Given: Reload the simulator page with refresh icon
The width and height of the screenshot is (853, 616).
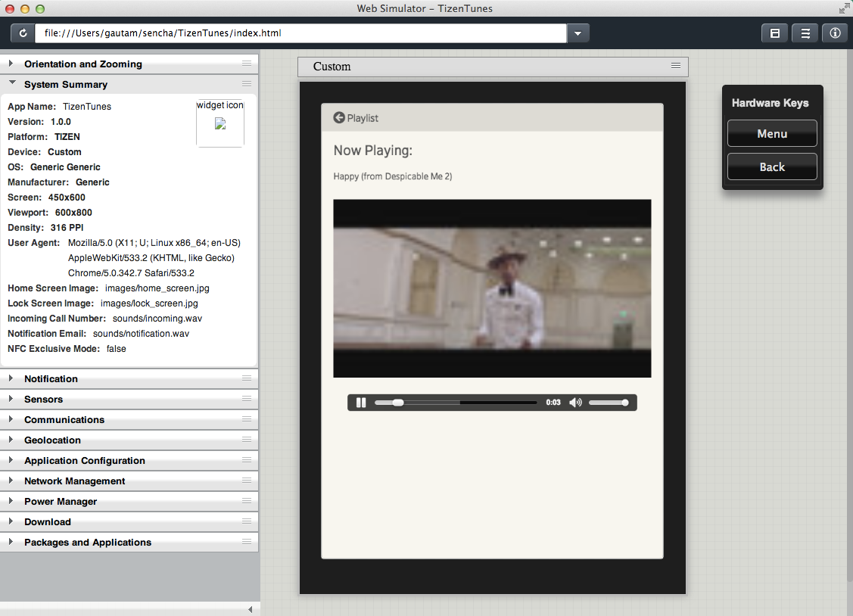Looking at the screenshot, I should (x=23, y=33).
